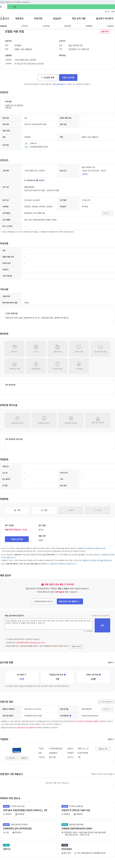Image resolution: width=115 pixels, height=868 pixels.
Task: Click the 식사제공 welfare icon
Action: tap(79, 366)
